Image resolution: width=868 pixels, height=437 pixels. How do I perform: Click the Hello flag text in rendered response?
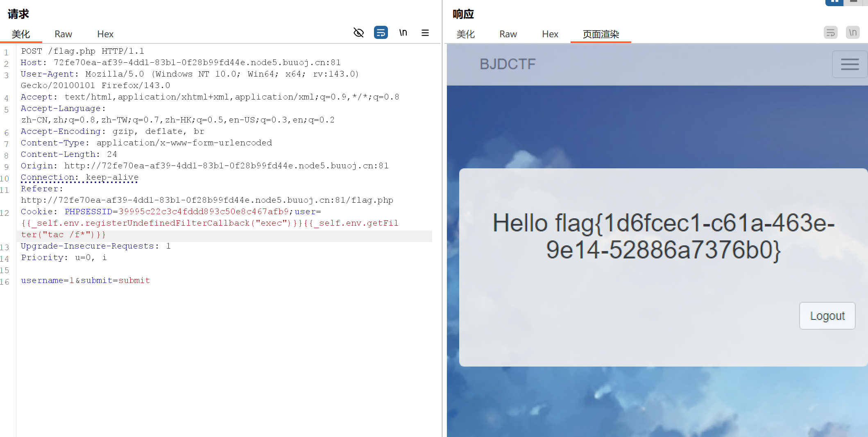(x=663, y=236)
